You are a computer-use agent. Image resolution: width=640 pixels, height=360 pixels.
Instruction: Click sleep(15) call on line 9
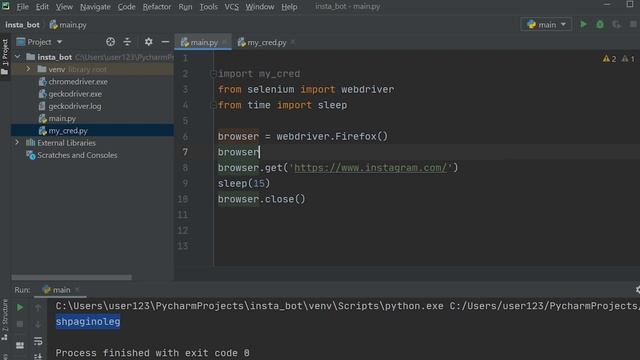244,184
